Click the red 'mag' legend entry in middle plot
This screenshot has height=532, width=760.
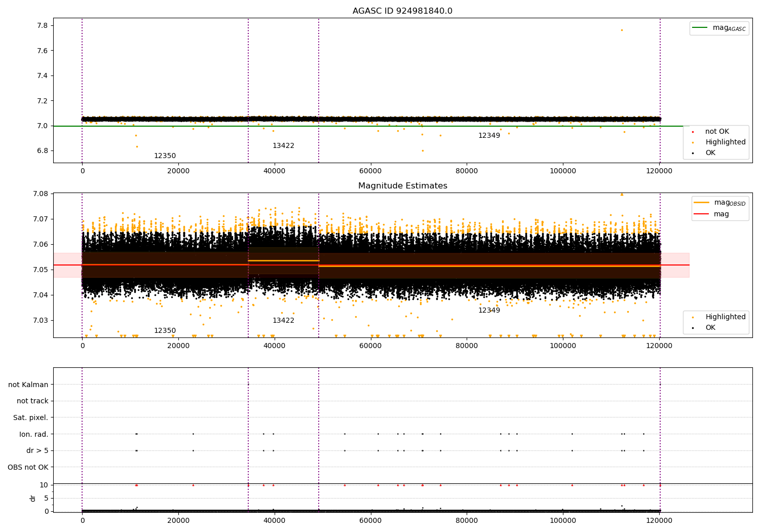tap(711, 214)
